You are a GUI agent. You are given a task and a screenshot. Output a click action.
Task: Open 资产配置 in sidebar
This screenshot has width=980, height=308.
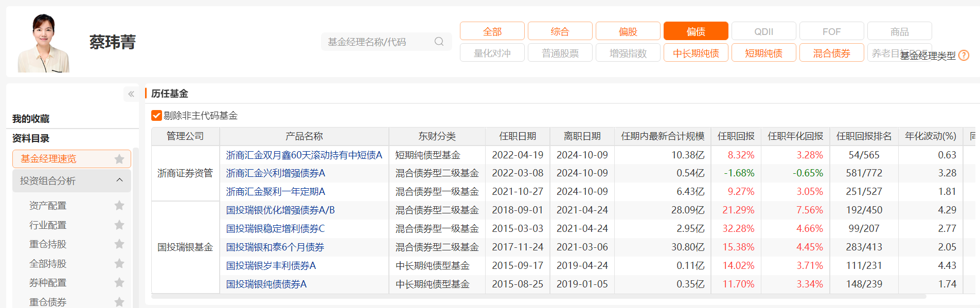[48, 206]
